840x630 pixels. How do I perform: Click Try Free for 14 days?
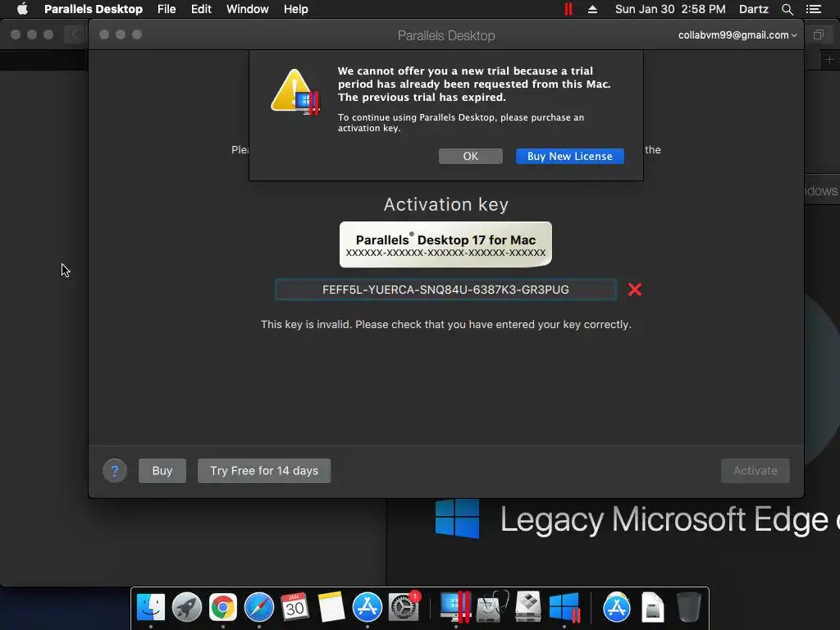pos(264,471)
